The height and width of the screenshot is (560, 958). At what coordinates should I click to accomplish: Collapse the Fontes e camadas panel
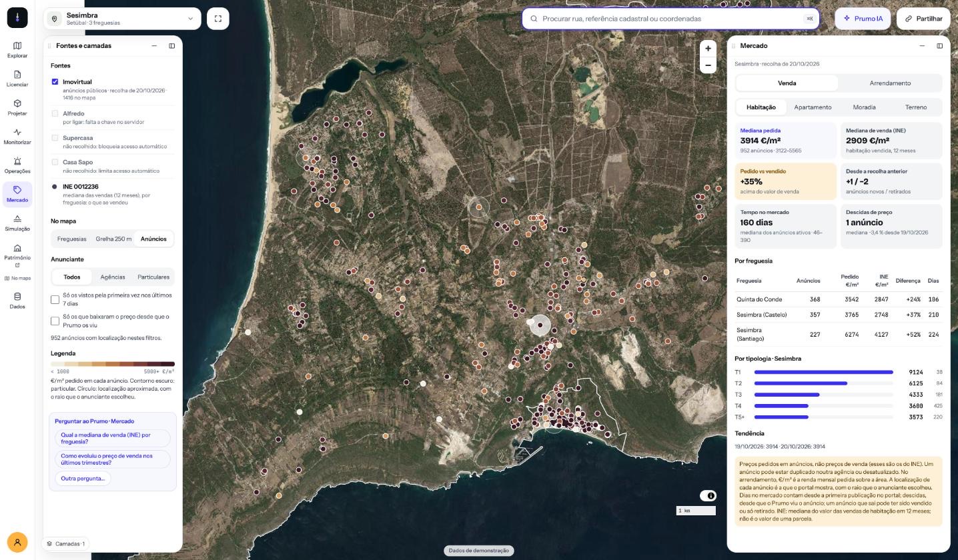(154, 46)
